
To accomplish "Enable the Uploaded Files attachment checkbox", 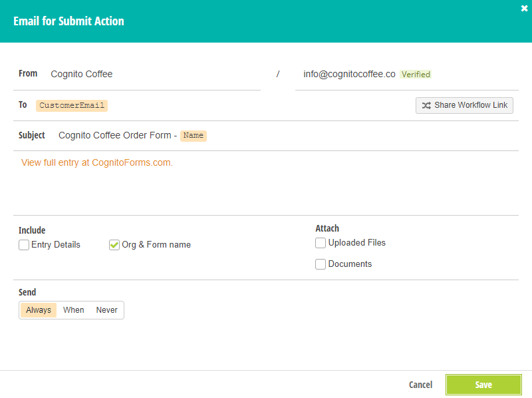I will [321, 243].
